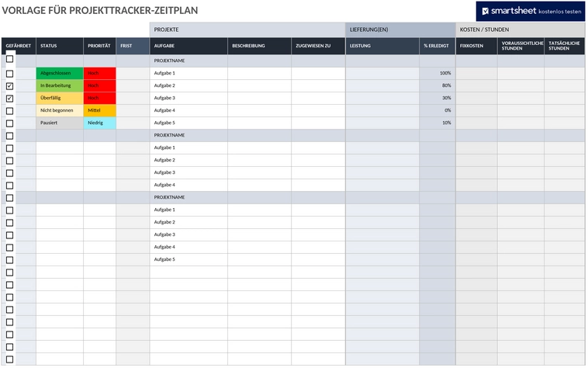
Task: Click the % ERLEDIGT column header
Action: pos(438,46)
